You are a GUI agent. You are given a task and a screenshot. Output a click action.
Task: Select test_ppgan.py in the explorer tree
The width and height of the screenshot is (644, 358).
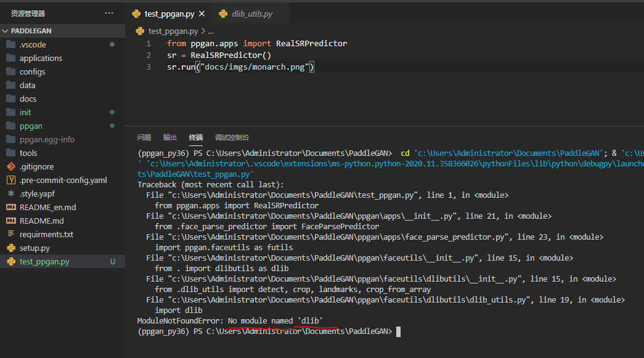62,261
